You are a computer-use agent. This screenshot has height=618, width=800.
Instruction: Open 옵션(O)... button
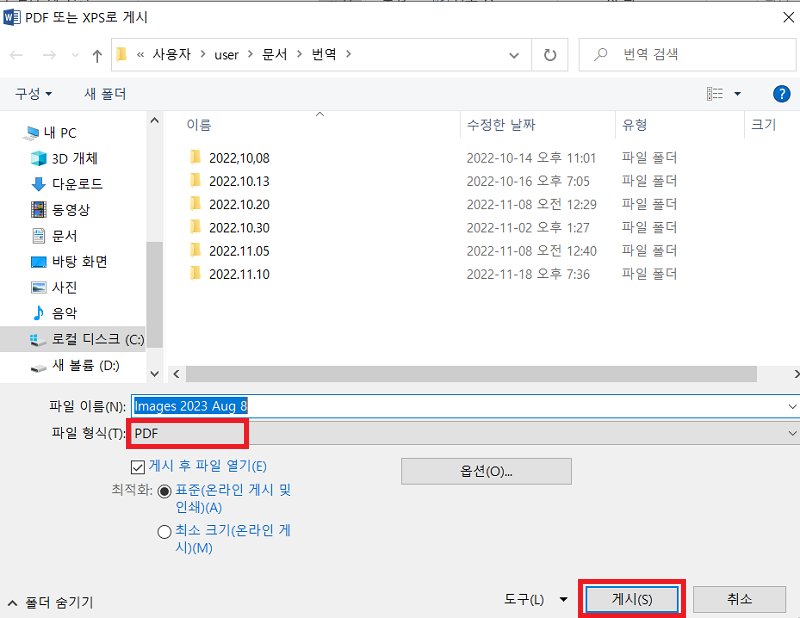(486, 472)
